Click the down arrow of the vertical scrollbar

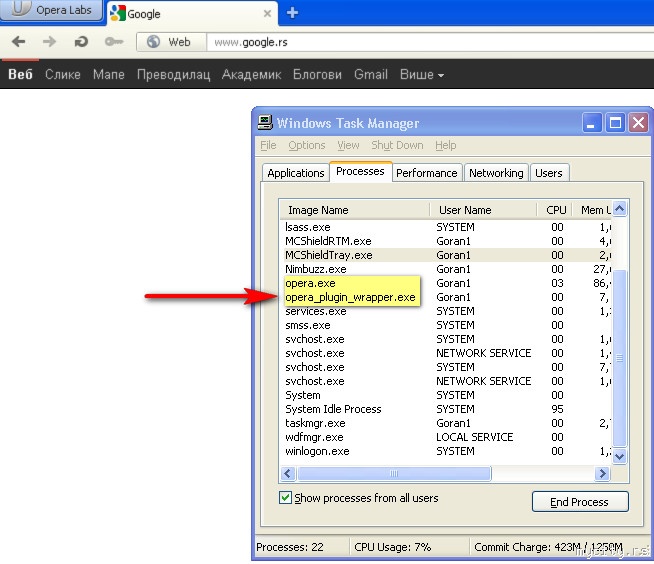point(619,456)
